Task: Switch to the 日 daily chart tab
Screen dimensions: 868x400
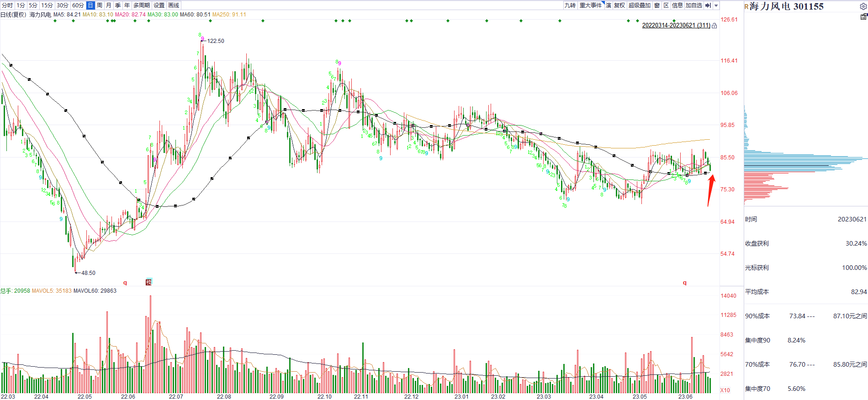Action: pos(90,5)
